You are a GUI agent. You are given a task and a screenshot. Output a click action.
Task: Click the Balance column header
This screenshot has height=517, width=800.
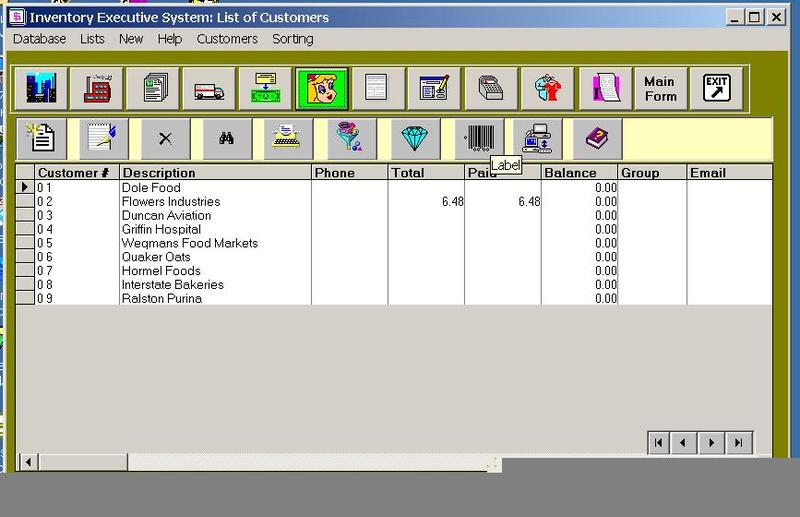tap(579, 173)
